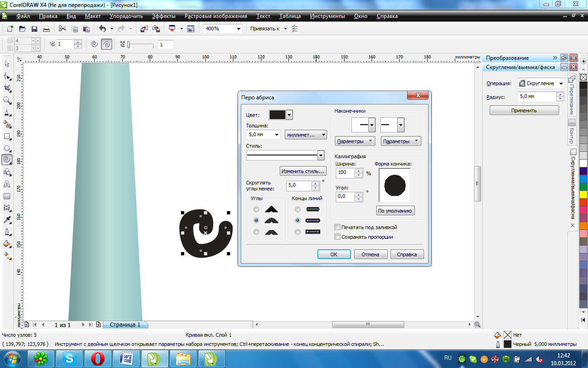588x368 pixels.
Task: Select the square line cap radio
Action: (x=298, y=209)
